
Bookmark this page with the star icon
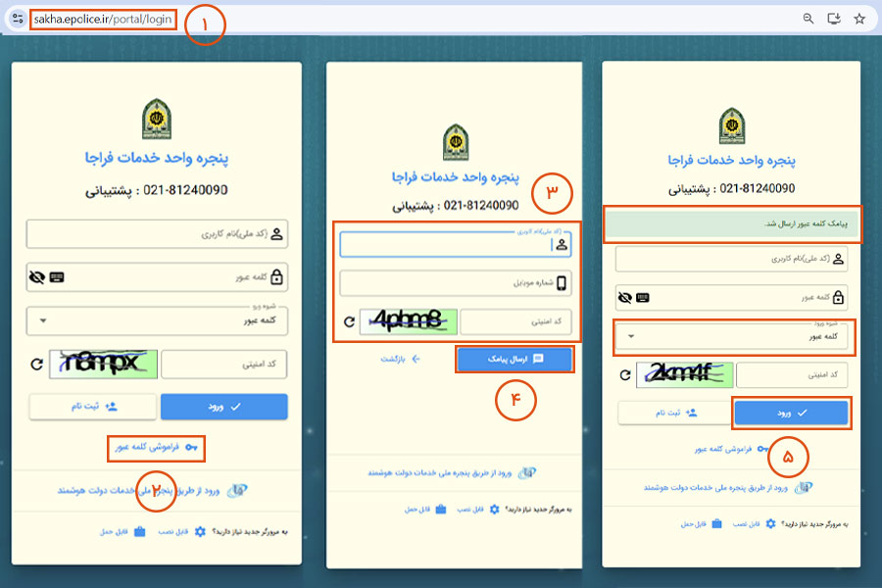point(859,18)
